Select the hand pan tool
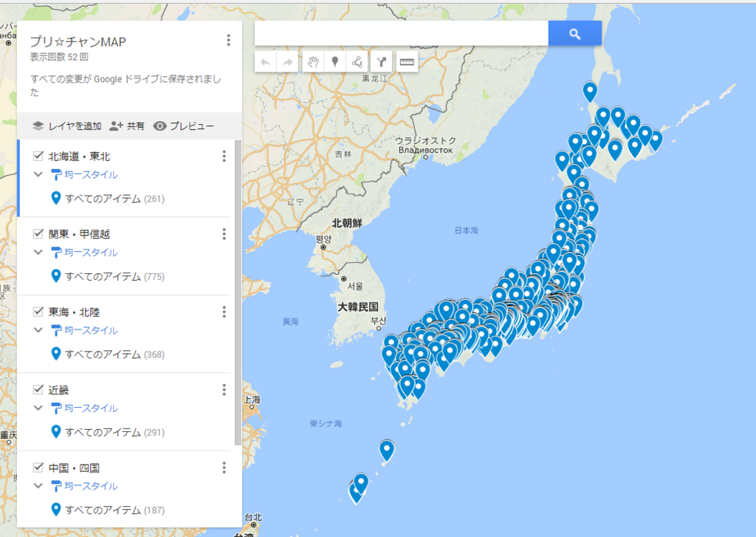 [x=313, y=62]
